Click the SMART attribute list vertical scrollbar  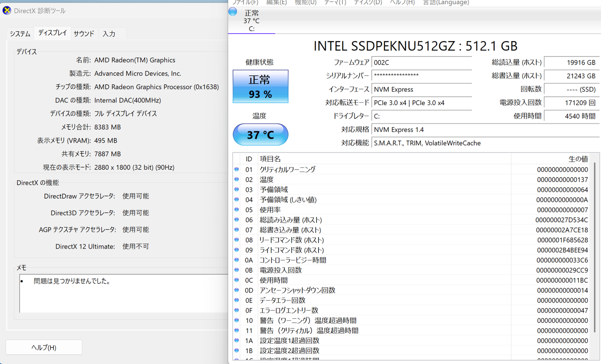(595, 247)
